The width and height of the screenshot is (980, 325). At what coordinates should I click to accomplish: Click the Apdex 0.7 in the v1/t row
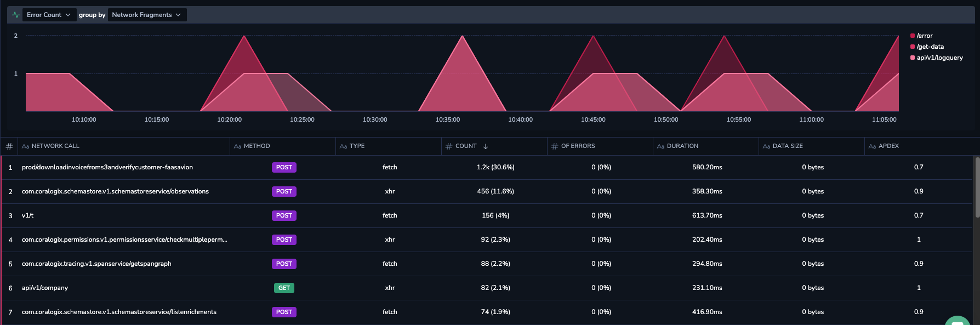[x=919, y=215]
